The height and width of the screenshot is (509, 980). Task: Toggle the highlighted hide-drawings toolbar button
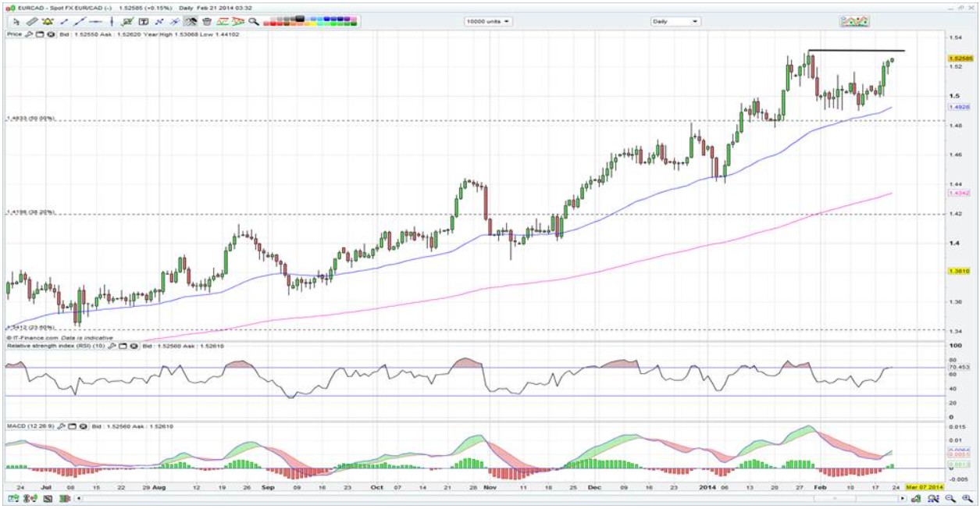pyautogui.click(x=191, y=22)
